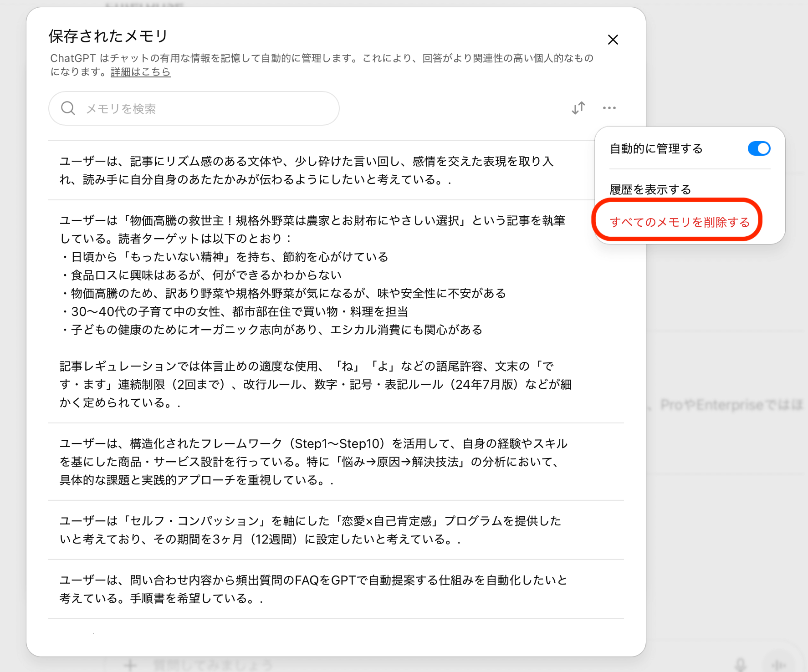Image resolution: width=808 pixels, height=672 pixels.
Task: Click the 自動的に管理する label text
Action: pyautogui.click(x=656, y=148)
